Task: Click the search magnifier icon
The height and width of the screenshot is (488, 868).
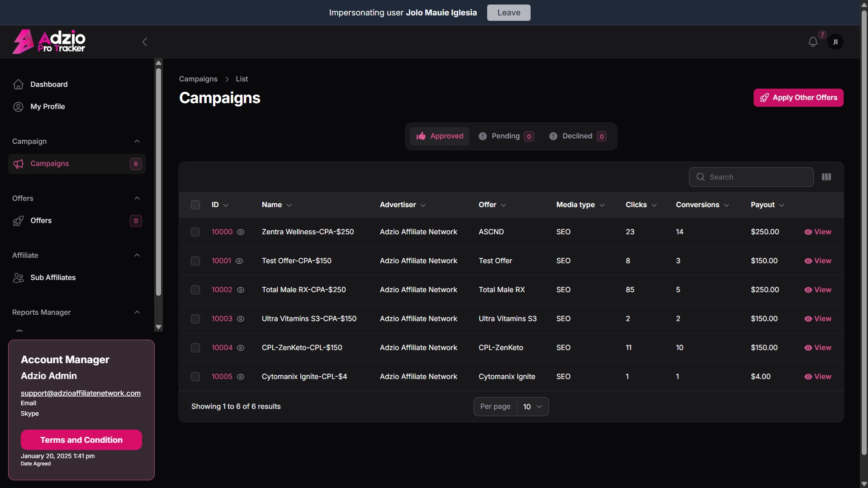Action: pos(701,177)
